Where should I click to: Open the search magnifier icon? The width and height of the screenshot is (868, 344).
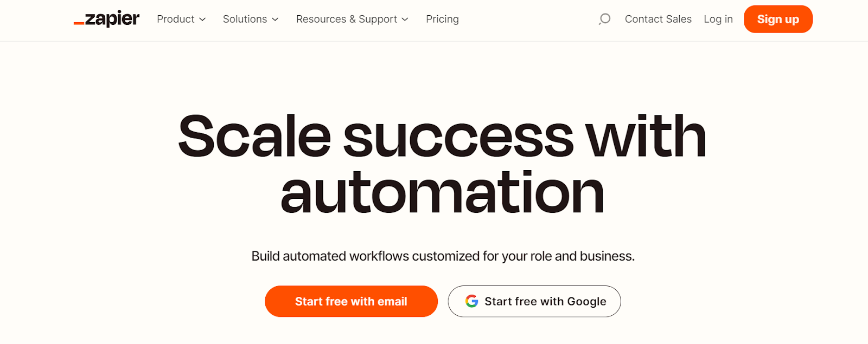pos(604,19)
